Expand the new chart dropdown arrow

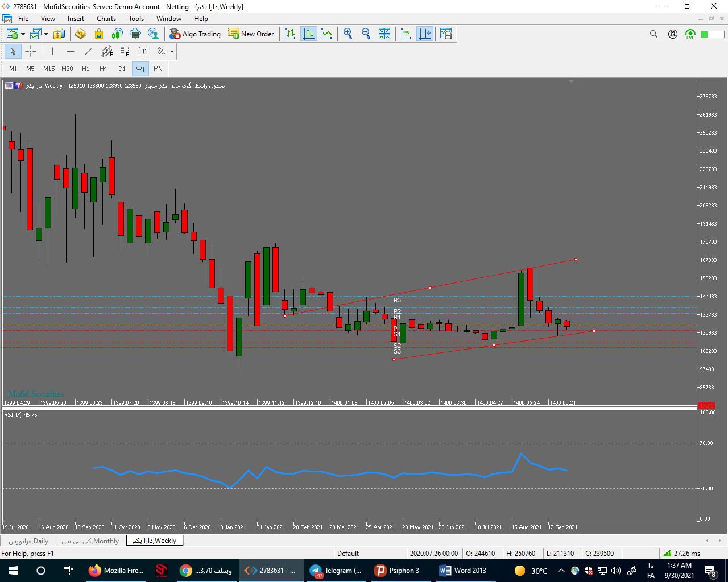pos(23,34)
